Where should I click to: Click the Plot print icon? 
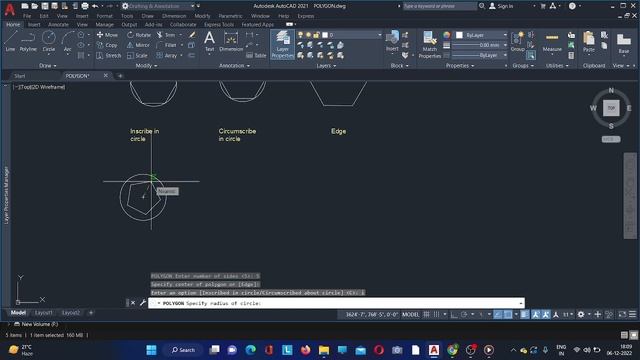click(85, 6)
